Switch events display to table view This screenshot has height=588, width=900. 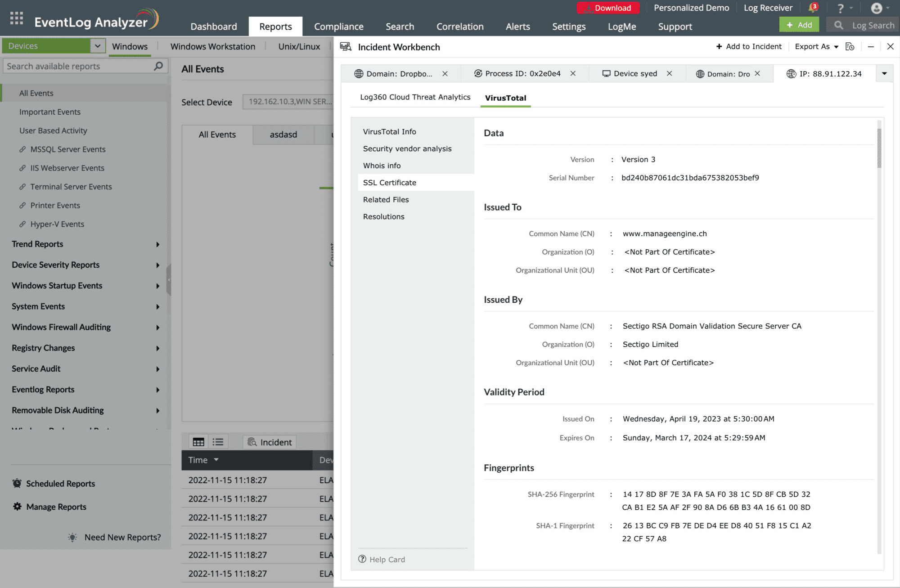(x=198, y=441)
